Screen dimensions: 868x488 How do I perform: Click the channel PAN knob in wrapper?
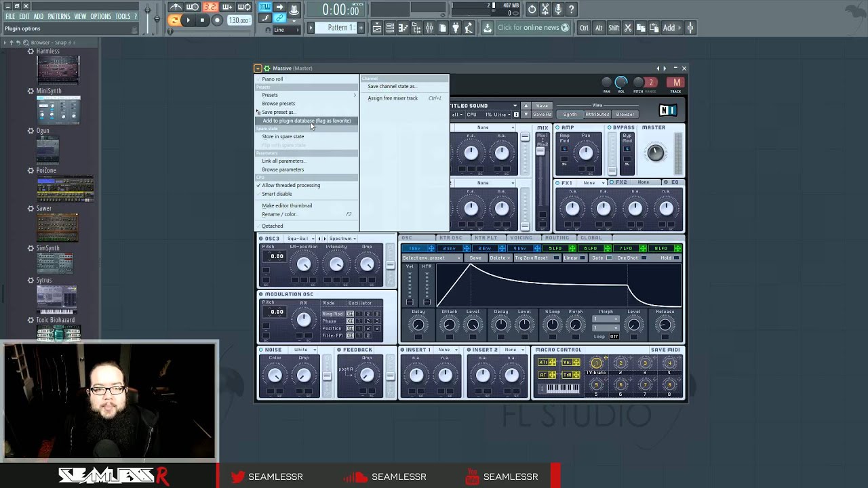[x=607, y=83]
